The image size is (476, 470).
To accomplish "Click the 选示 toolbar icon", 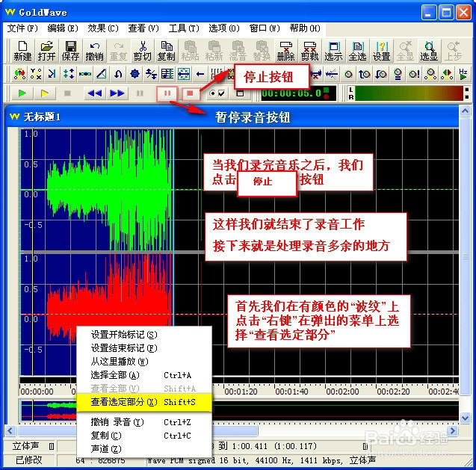I will pyautogui.click(x=333, y=51).
